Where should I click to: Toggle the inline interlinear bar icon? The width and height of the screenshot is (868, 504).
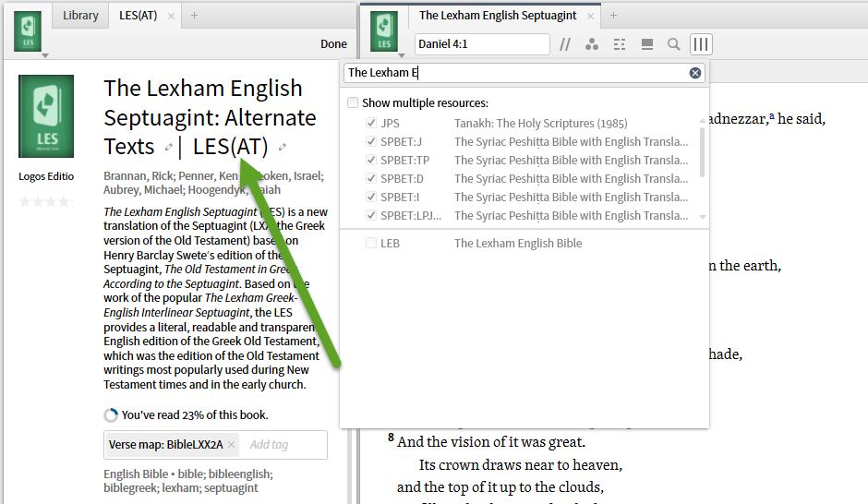646,44
